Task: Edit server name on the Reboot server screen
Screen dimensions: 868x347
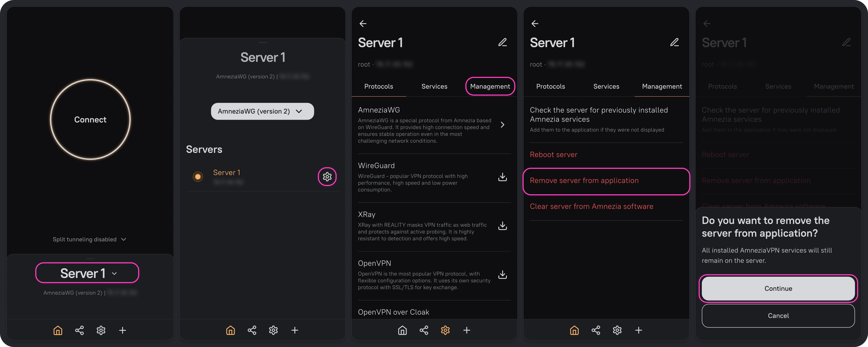Action: point(674,42)
